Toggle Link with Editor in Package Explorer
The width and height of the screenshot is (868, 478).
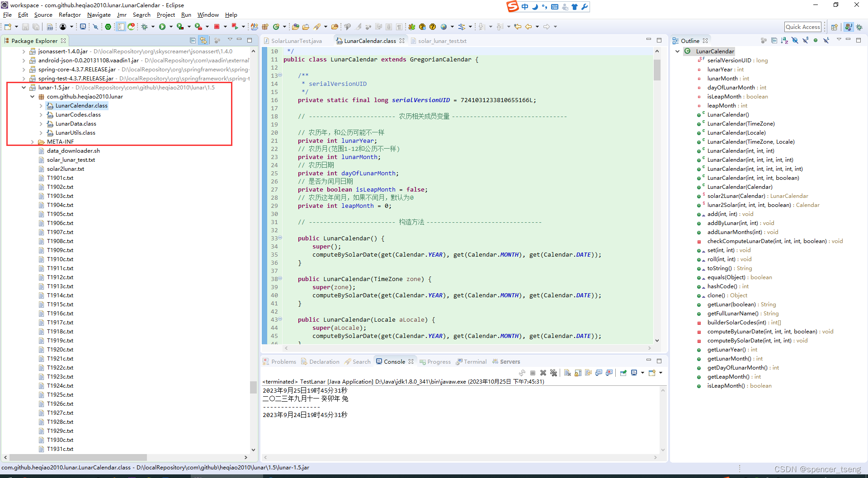[x=203, y=40]
